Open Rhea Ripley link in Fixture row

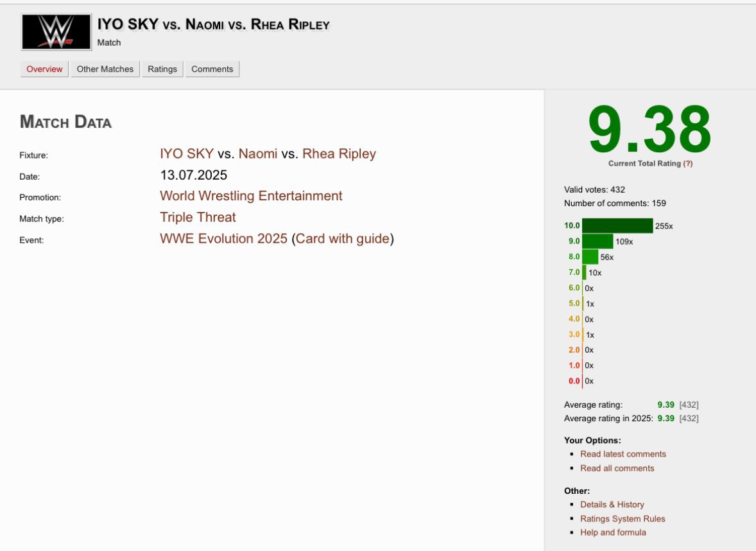[x=339, y=153]
